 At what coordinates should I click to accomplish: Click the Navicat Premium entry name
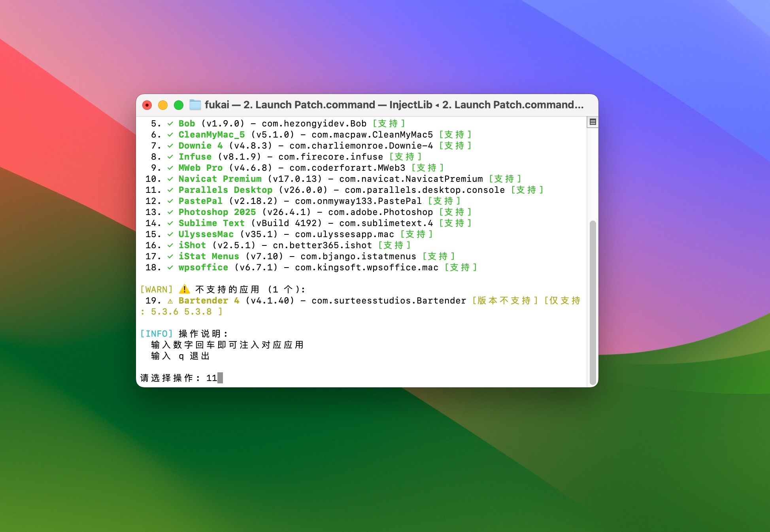pos(220,179)
